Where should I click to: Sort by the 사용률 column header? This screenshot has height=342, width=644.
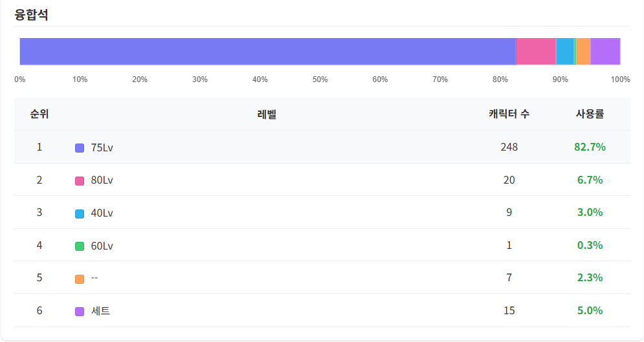[590, 114]
